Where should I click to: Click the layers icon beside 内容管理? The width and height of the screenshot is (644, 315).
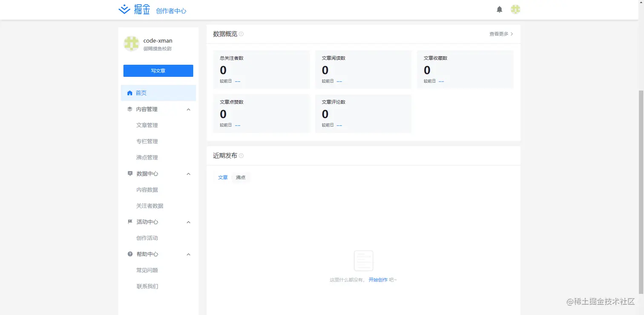[x=130, y=109]
